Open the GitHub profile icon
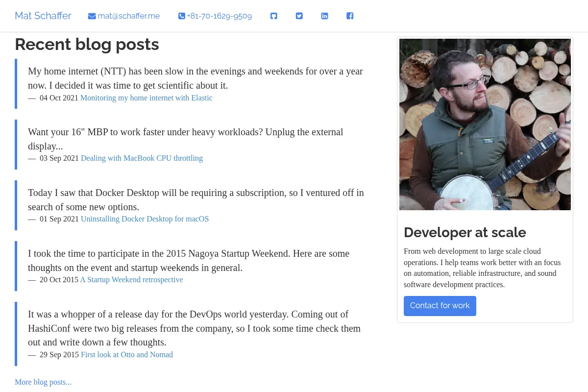 tap(274, 16)
